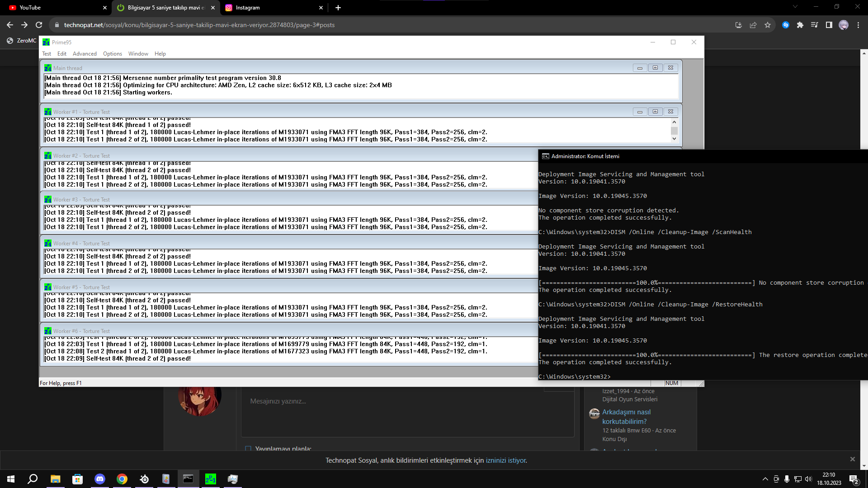The height and width of the screenshot is (488, 868).
Task: Tick the Yayınlamayı planla checkbox
Action: coord(248,449)
